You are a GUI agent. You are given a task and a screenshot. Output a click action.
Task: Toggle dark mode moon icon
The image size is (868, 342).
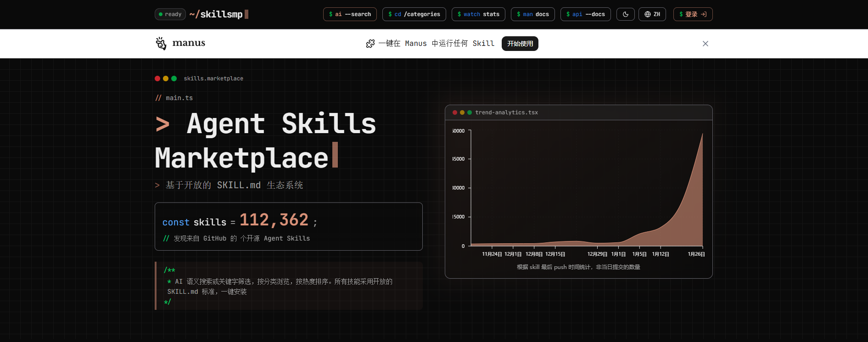tap(626, 14)
